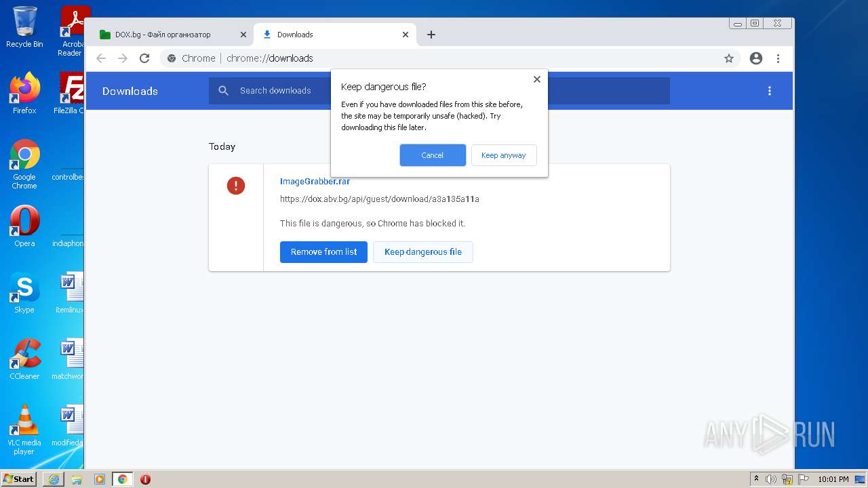Open matchwor Word document icon
This screenshot has width=868, height=488.
pyautogui.click(x=68, y=359)
